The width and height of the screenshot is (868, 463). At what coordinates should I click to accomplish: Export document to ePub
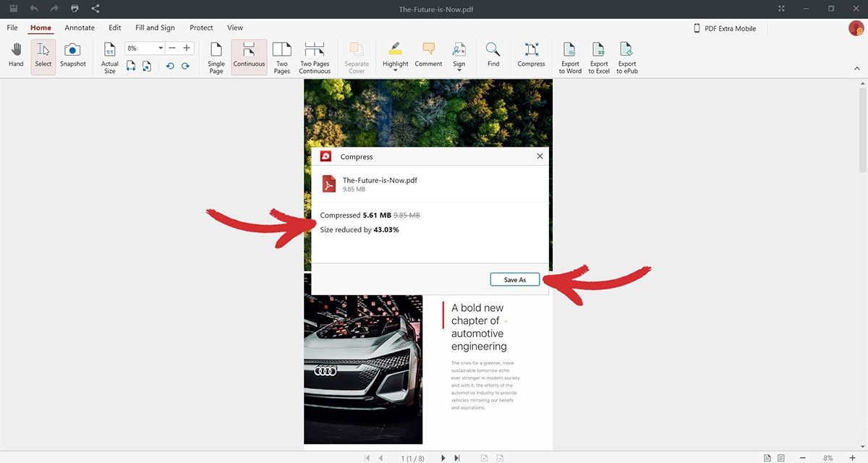(x=627, y=58)
